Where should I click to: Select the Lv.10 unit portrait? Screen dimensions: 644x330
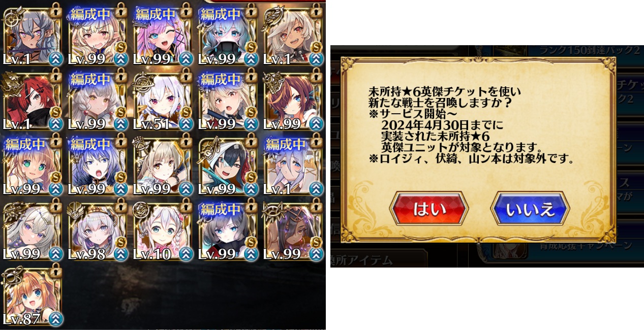[163, 230]
